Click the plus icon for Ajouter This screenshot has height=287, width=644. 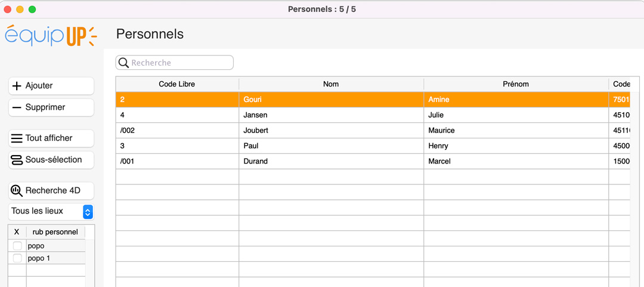click(17, 86)
